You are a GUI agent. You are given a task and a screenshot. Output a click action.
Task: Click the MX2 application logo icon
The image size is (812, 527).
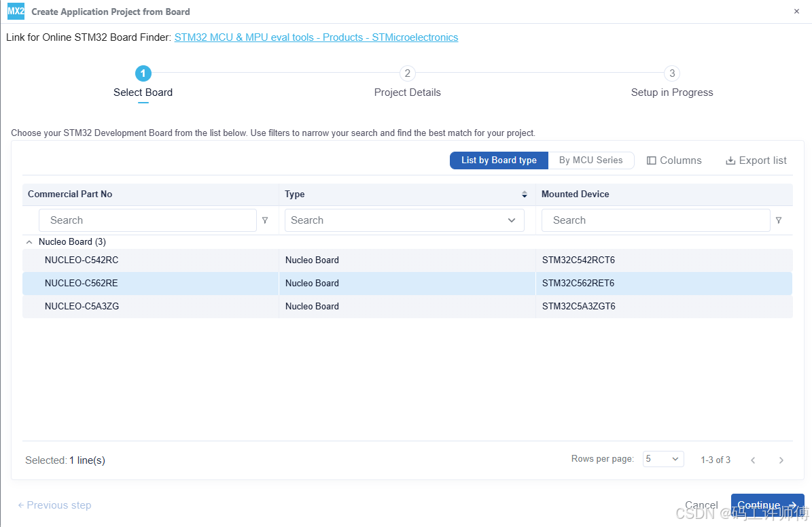pyautogui.click(x=16, y=11)
